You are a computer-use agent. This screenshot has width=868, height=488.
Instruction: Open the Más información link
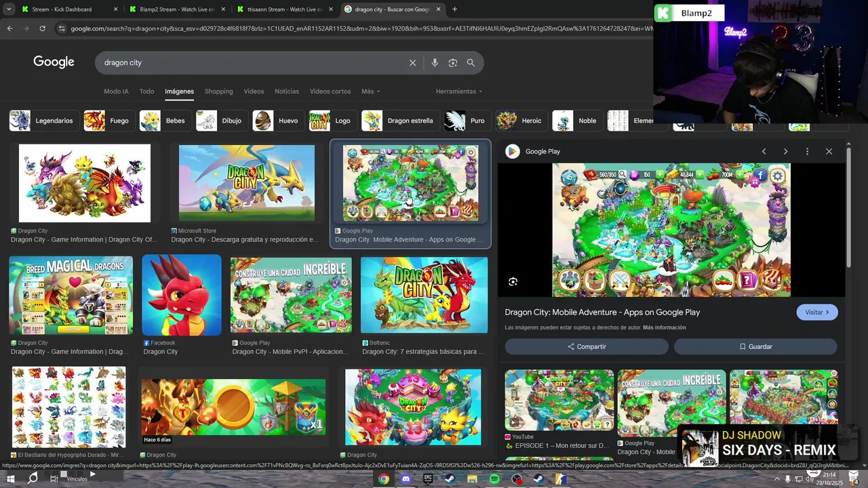click(665, 327)
